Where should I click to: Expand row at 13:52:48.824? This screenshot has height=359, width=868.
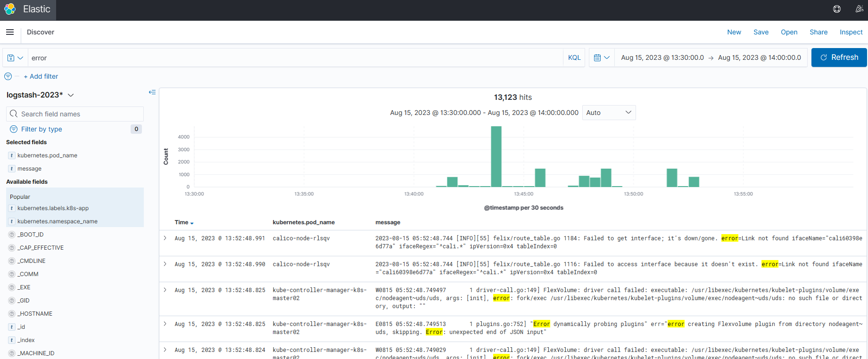165,350
